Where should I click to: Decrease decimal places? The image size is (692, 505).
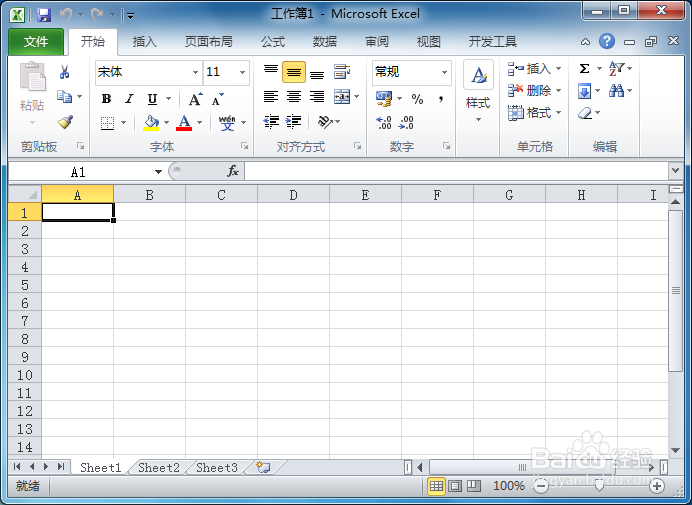coord(406,122)
